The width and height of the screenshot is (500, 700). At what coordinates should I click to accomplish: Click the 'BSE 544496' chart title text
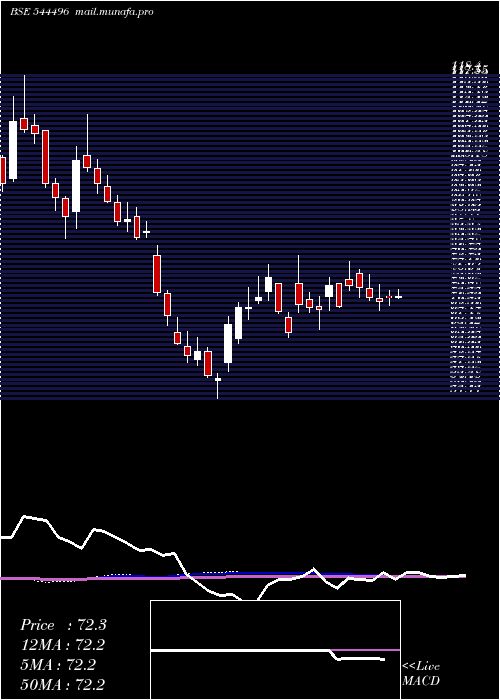coord(39,12)
